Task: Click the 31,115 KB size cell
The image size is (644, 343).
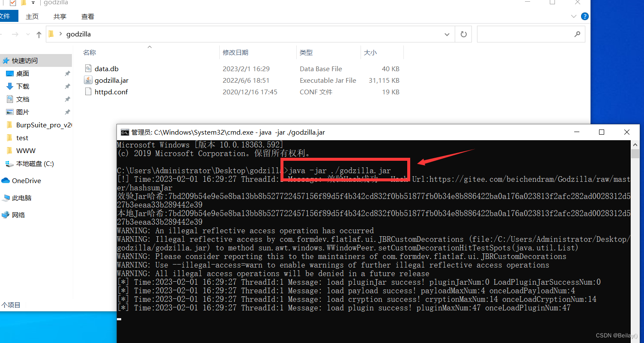Action: pyautogui.click(x=384, y=80)
